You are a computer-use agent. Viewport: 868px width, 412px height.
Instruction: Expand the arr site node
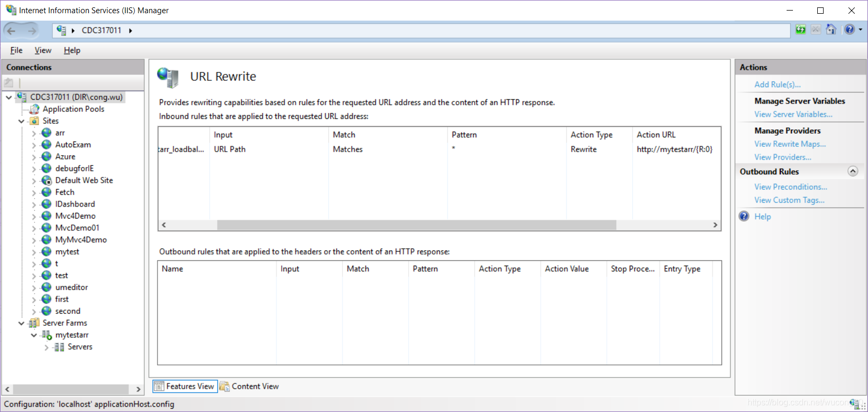[34, 134]
